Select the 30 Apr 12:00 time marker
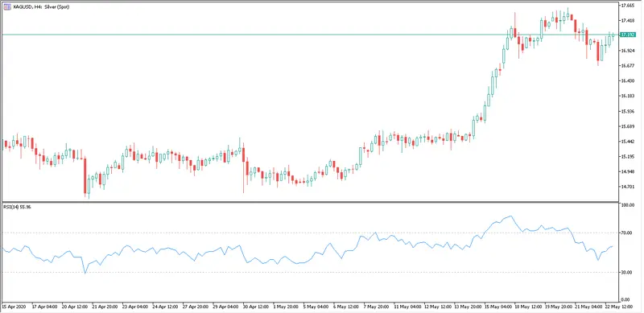644x313 pixels. pyautogui.click(x=257, y=307)
